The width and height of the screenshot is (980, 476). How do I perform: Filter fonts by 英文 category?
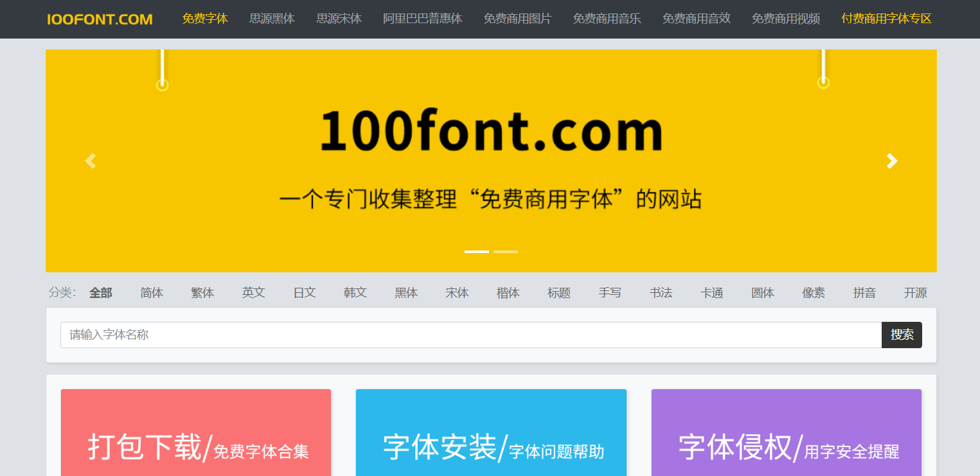click(x=253, y=293)
